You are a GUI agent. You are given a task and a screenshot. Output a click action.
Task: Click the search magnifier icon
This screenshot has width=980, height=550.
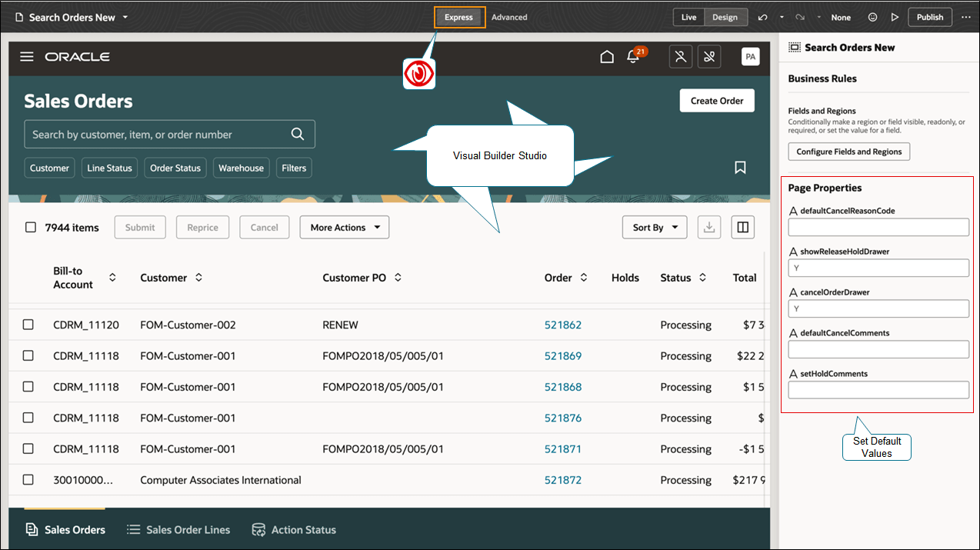click(x=298, y=134)
